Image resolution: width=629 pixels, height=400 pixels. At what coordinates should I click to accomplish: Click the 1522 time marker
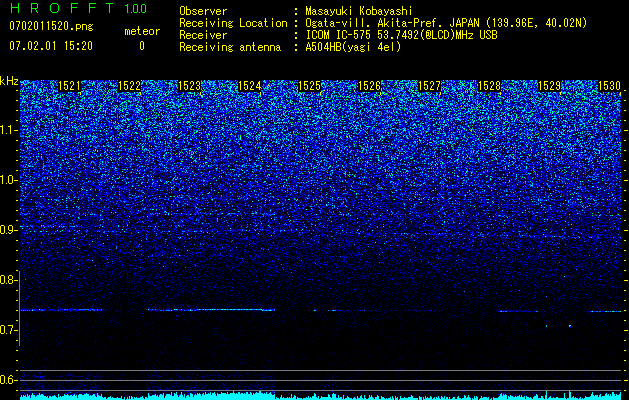[x=130, y=86]
